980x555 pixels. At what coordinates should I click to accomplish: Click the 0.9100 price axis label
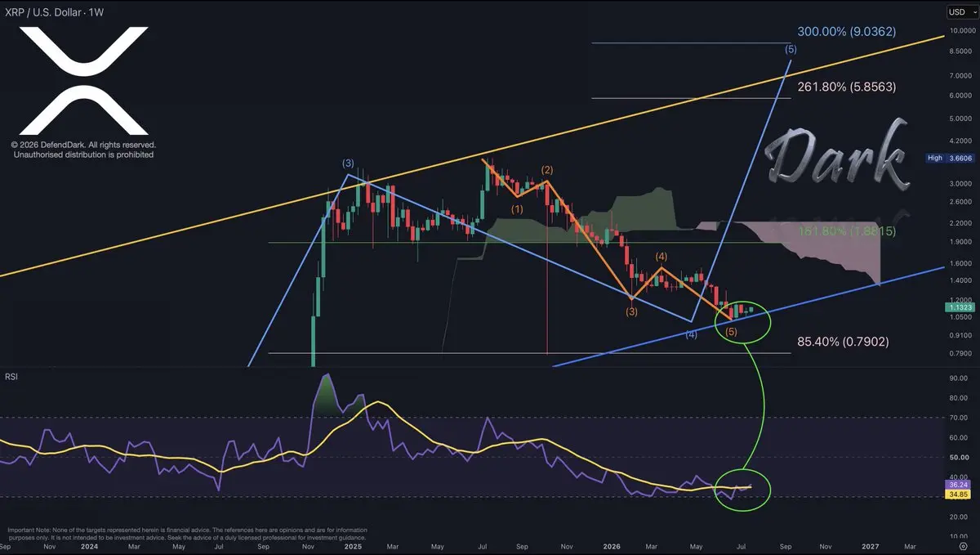(959, 334)
